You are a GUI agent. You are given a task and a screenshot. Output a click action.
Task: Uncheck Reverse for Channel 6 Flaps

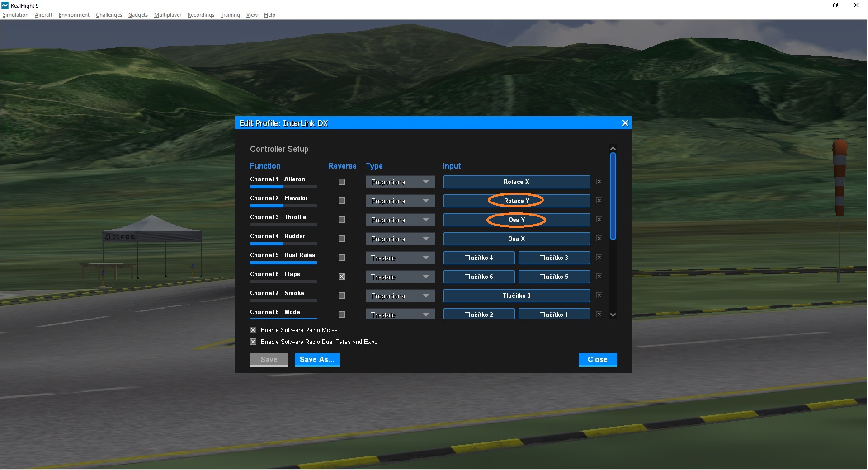click(342, 277)
